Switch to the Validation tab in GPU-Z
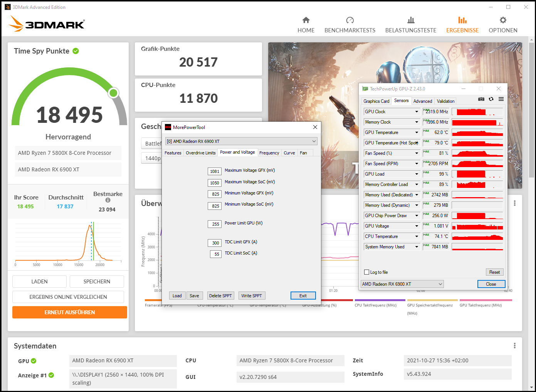Viewport: 536px width, 392px height. coord(445,101)
